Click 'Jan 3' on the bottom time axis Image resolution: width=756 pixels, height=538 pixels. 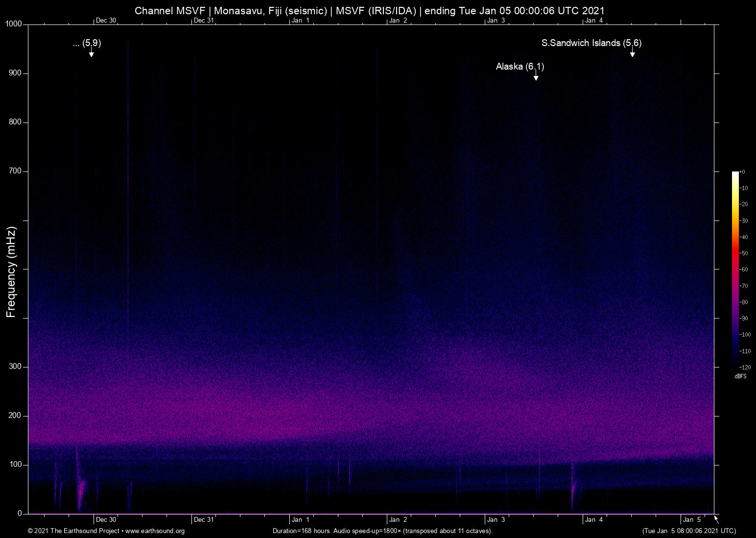click(496, 520)
